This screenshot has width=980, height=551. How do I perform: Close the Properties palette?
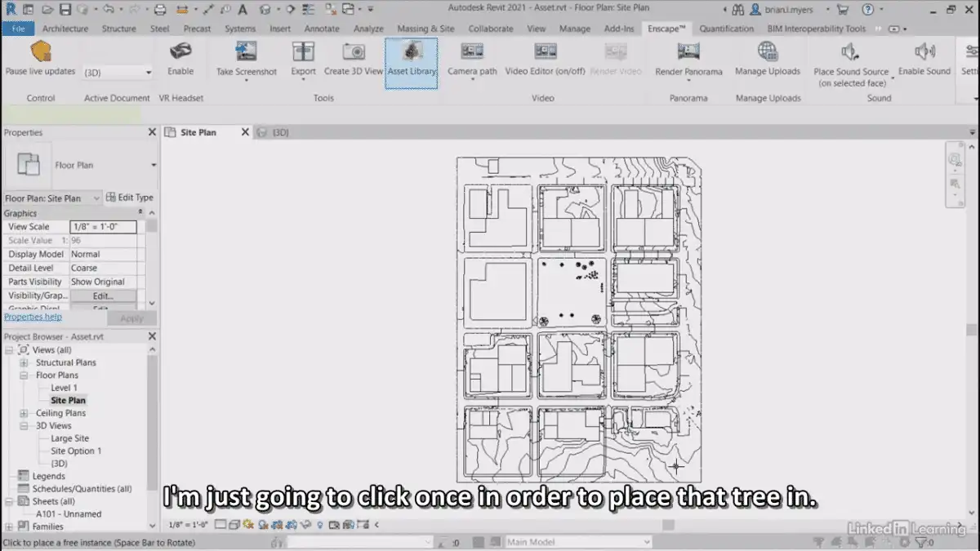152,132
